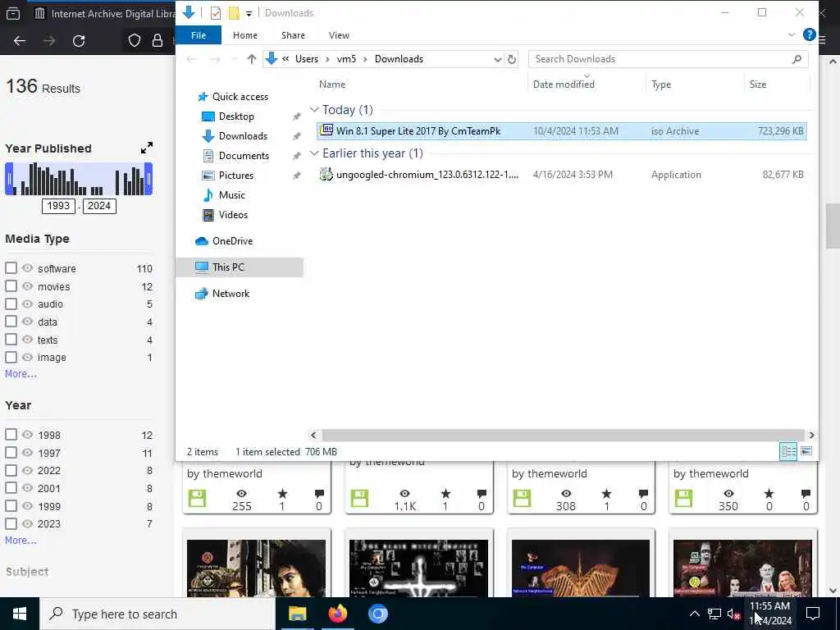
Task: Open Documents in navigation pane
Action: pyautogui.click(x=244, y=156)
